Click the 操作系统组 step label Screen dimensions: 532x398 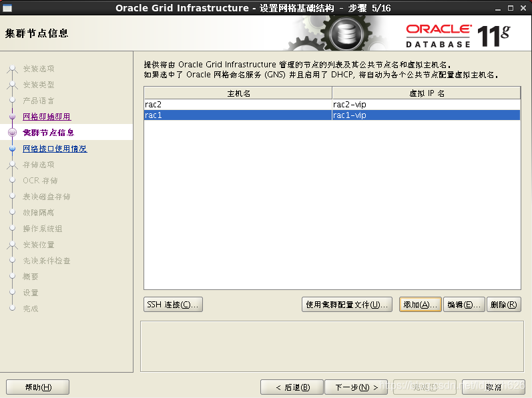pos(43,229)
